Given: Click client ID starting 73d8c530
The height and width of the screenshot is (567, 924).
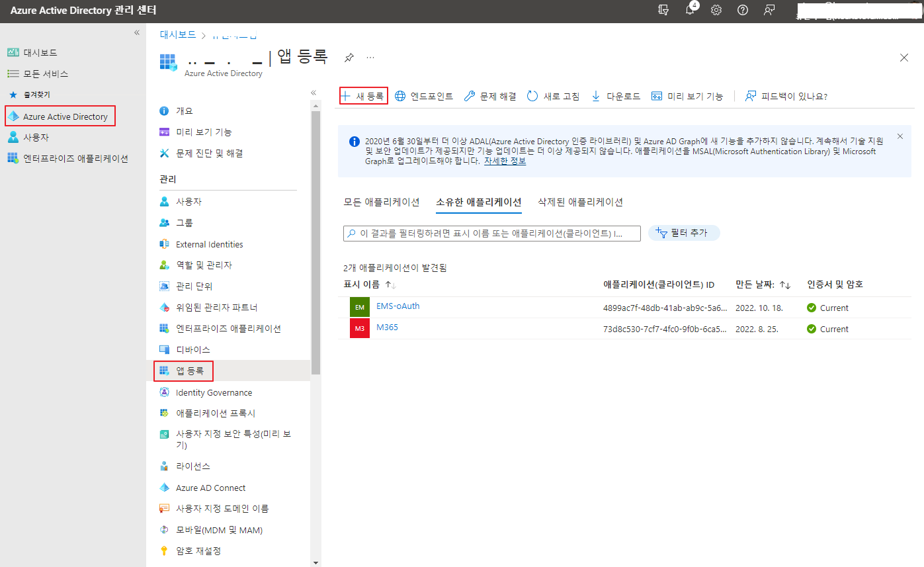Looking at the screenshot, I should coord(665,329).
